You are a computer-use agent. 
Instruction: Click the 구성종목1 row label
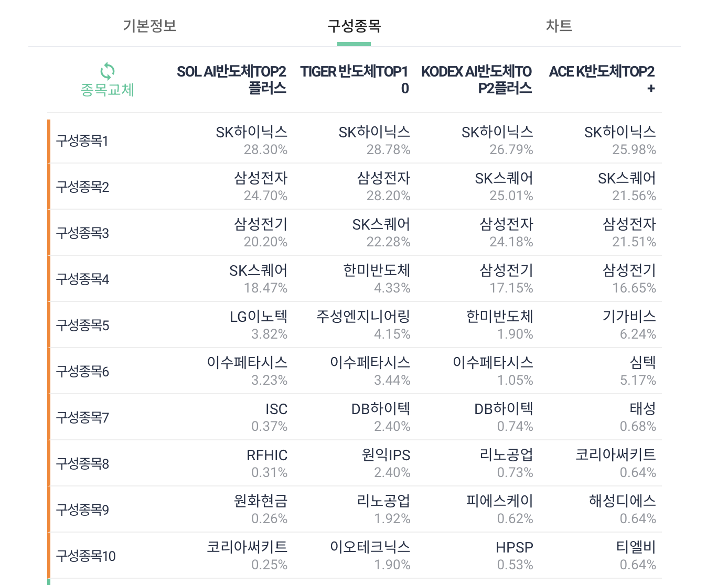(x=82, y=141)
